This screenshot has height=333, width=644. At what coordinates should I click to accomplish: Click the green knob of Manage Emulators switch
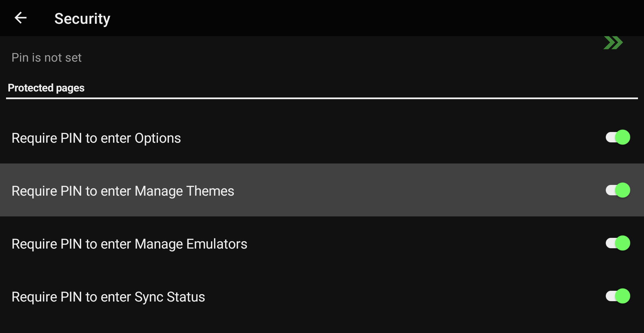623,243
